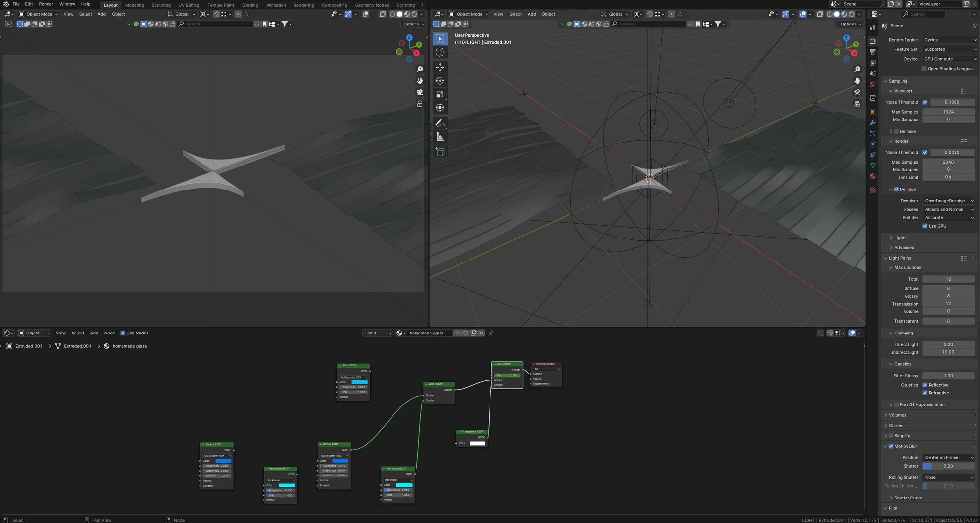Screen dimensions: 980x523
Task: Uncheck Refractive caustics
Action: point(925,393)
